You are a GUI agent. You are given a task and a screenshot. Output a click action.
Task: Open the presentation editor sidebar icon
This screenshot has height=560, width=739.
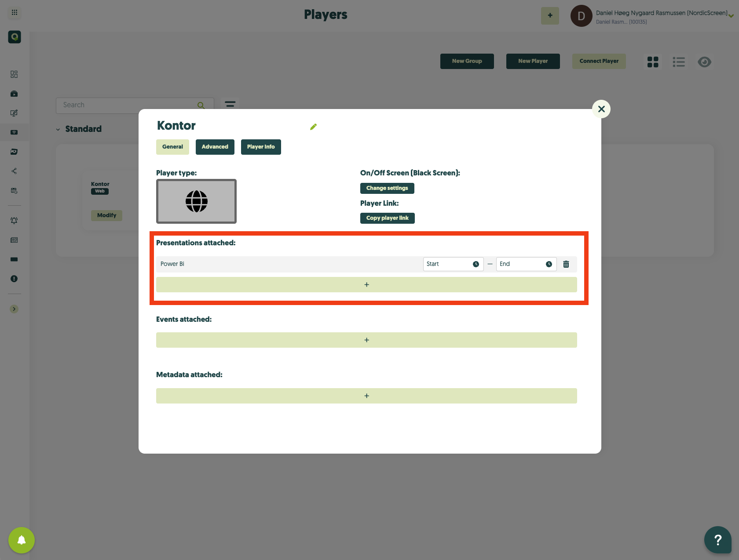pyautogui.click(x=14, y=113)
